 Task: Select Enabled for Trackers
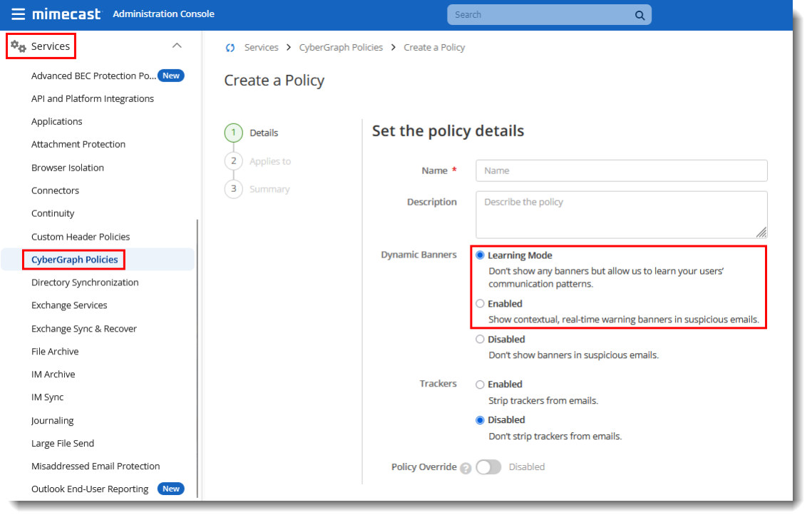point(480,384)
